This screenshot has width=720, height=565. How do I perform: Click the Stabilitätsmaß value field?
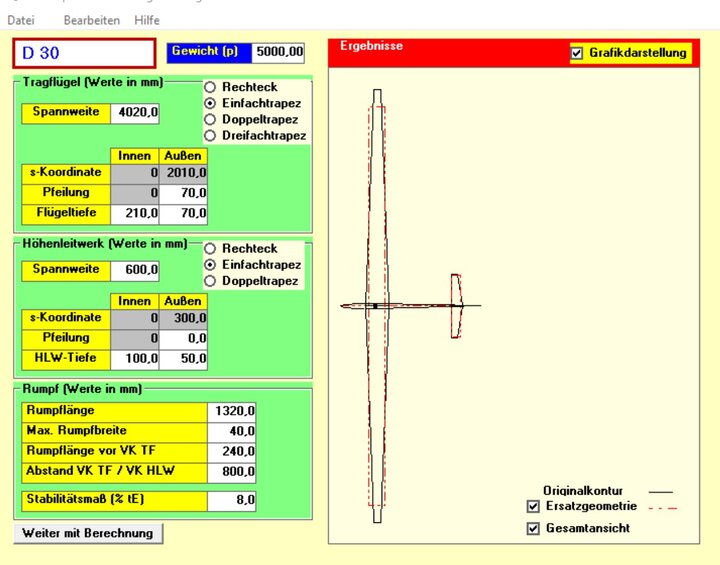[x=234, y=499]
